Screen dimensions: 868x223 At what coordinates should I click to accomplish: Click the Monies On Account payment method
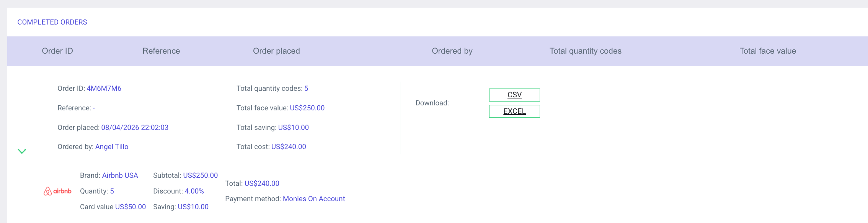tap(314, 199)
